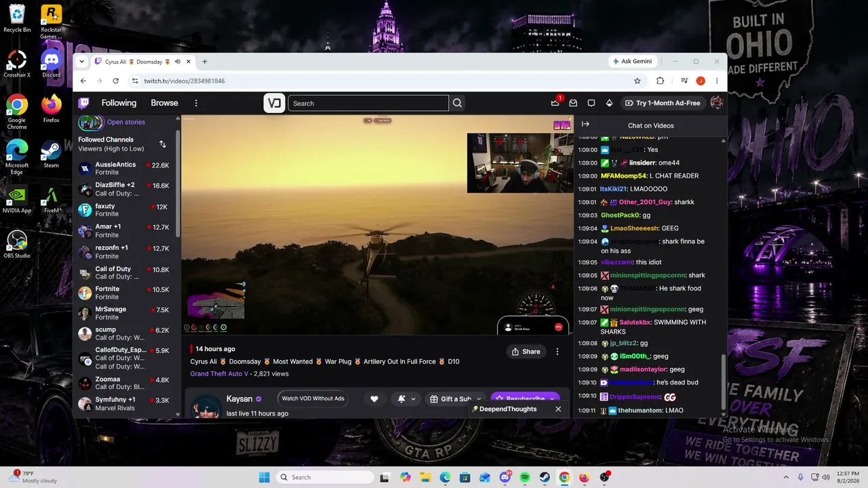Open the Rockstar Games launcher shortcut
This screenshot has height=488, width=868.
coord(51,22)
